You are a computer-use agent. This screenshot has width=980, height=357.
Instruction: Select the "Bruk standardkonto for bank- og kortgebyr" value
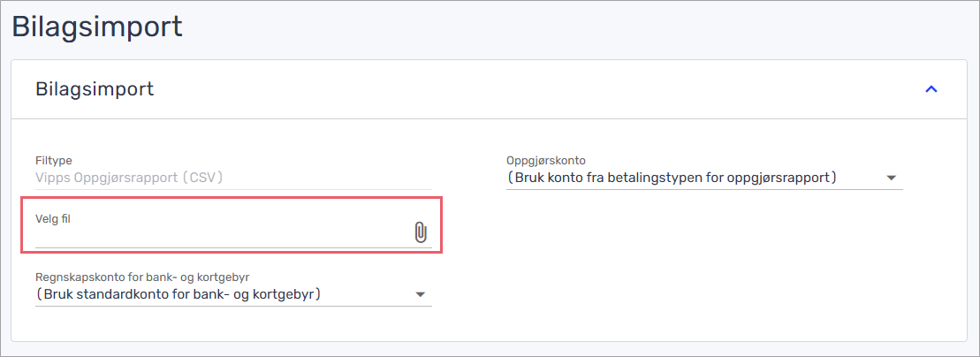click(x=179, y=294)
